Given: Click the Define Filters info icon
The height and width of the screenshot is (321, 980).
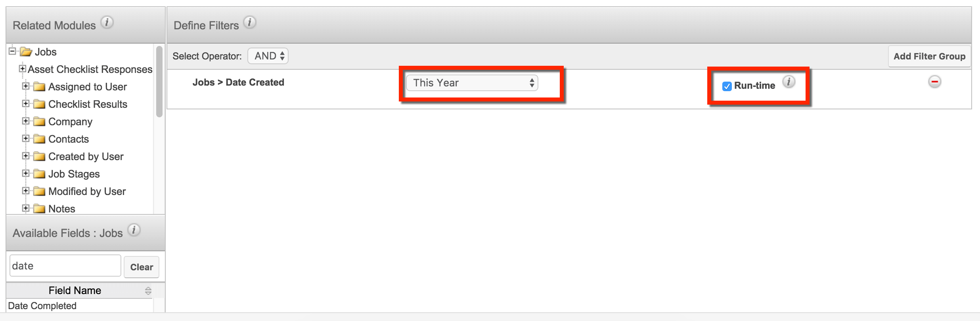Looking at the screenshot, I should 250,22.
